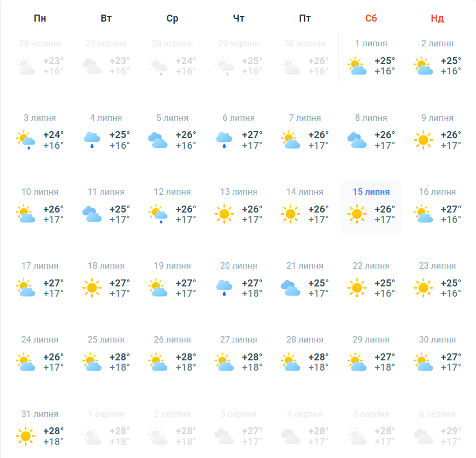
Task: Open the 25 липня day forecast
Action: (106, 355)
